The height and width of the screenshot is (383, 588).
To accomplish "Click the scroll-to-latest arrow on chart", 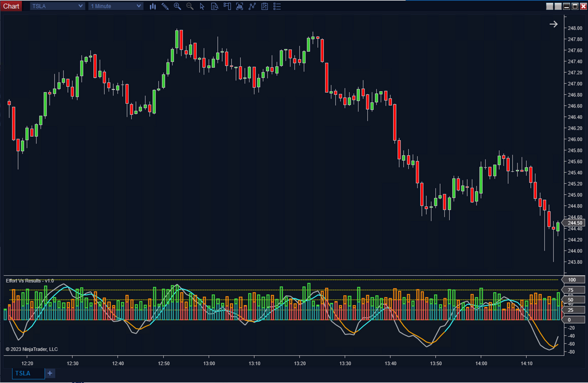I will pos(553,24).
